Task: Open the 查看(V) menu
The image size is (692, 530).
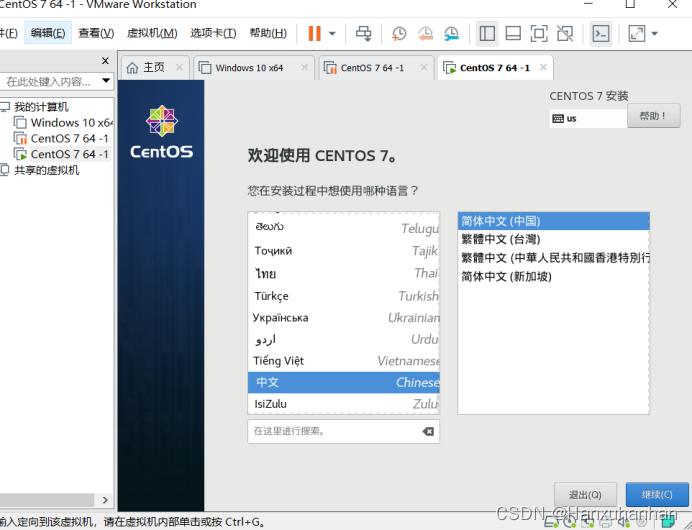Action: 96,33
